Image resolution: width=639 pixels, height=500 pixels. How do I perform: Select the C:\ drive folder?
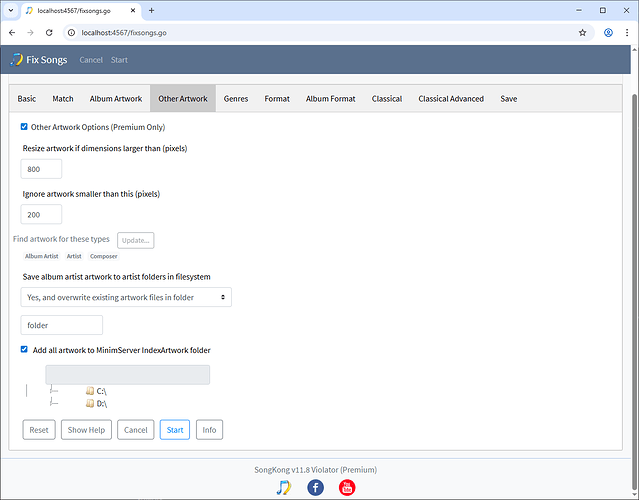pyautogui.click(x=96, y=391)
